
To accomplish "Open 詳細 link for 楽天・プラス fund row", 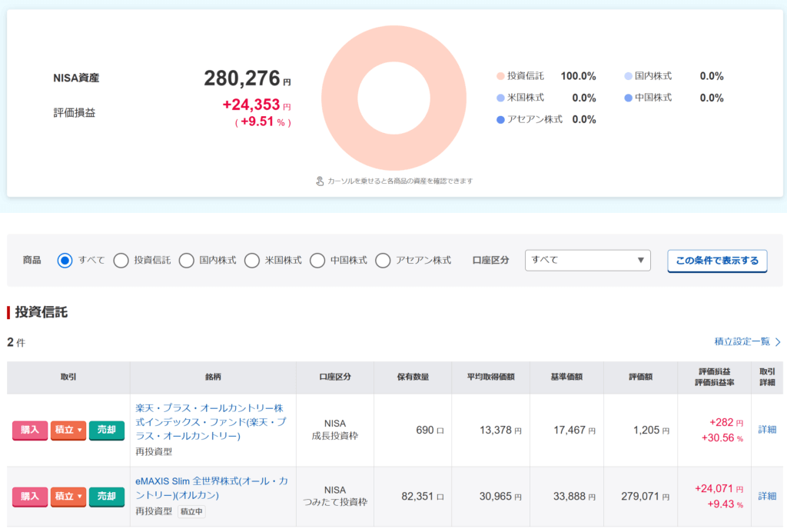I will click(767, 430).
